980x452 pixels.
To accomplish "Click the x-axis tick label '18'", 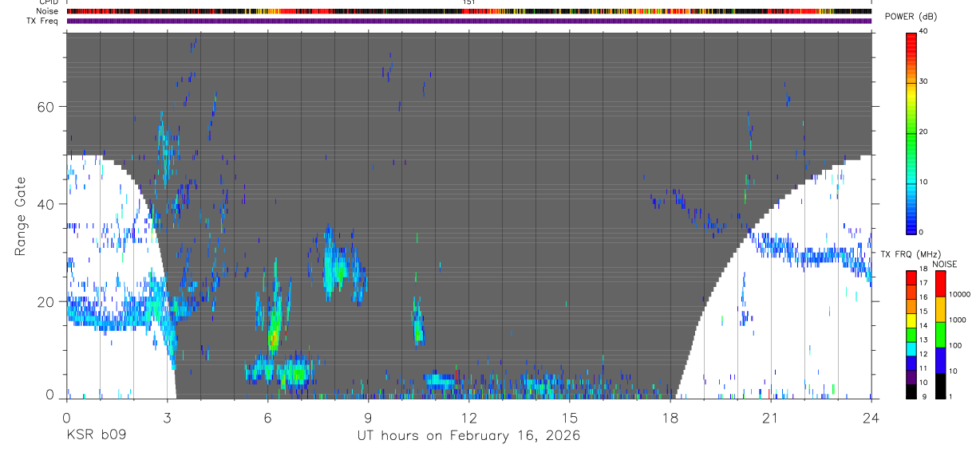I will coord(670,417).
